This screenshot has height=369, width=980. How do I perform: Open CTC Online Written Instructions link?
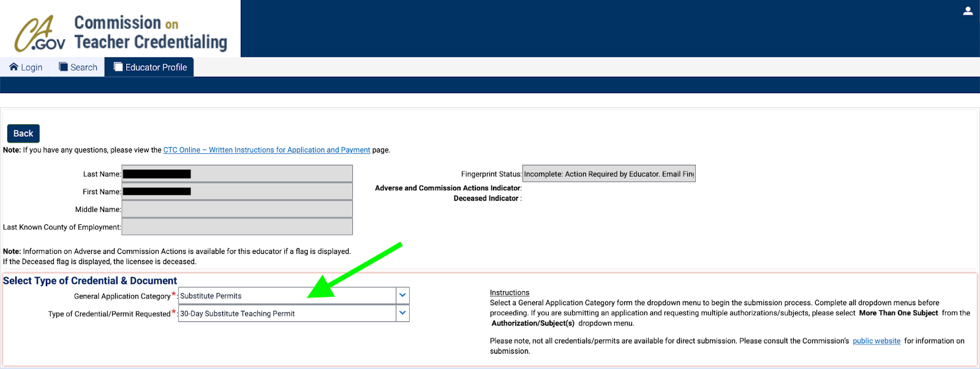pos(266,150)
